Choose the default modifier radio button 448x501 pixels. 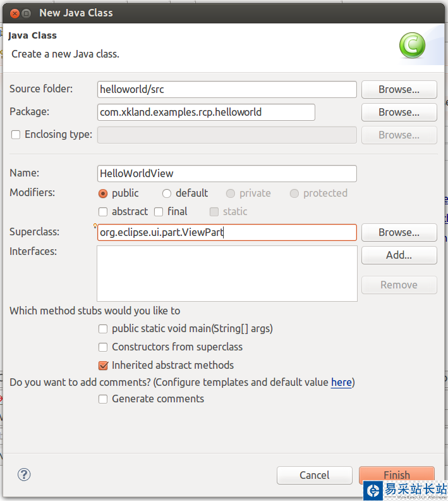167,194
